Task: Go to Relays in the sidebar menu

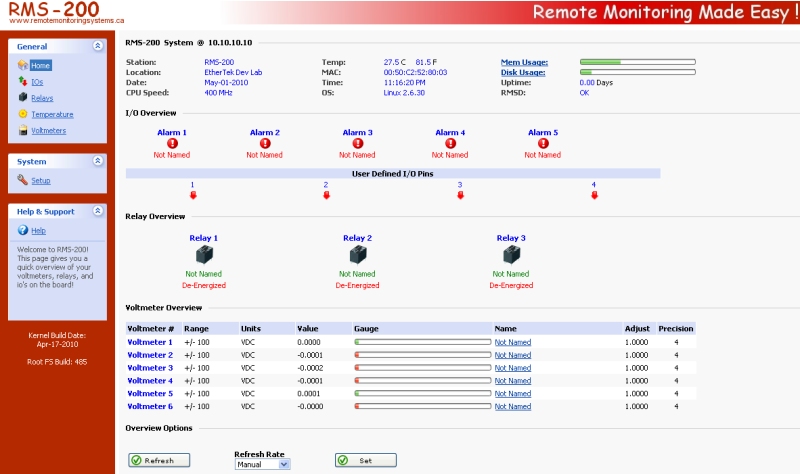Action: coord(42,98)
